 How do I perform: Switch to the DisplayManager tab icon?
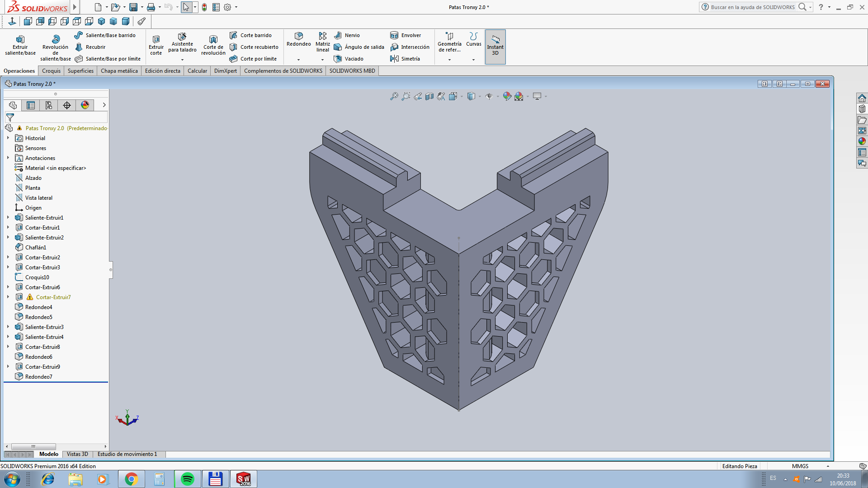85,105
